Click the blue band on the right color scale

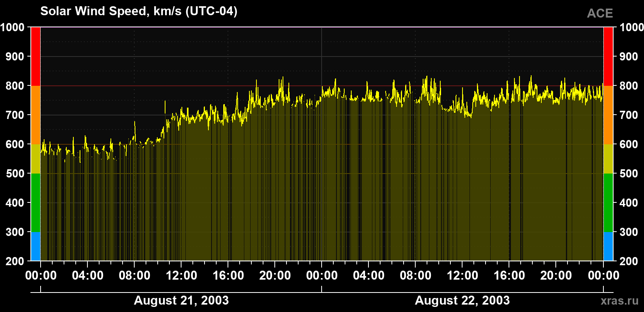point(608,246)
